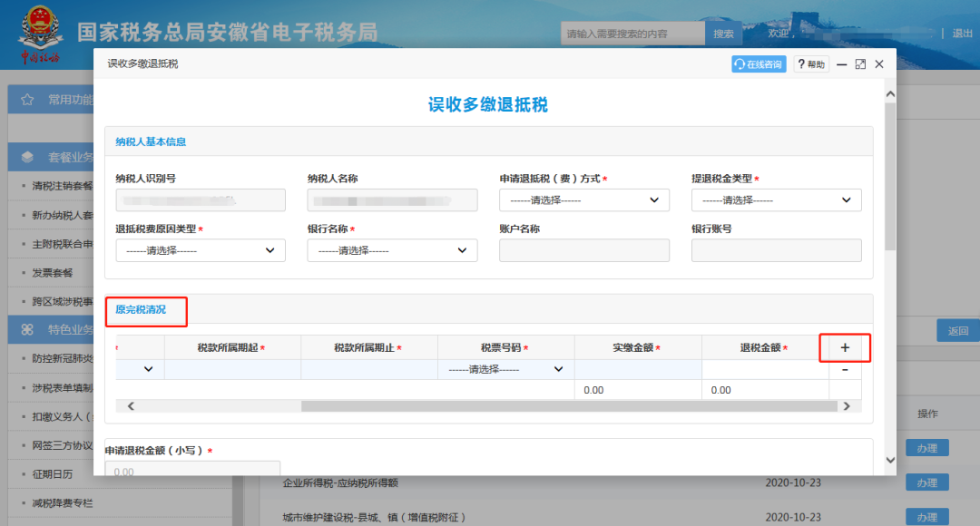Minimize the 误收多缴退抵税 dialog

(x=842, y=64)
